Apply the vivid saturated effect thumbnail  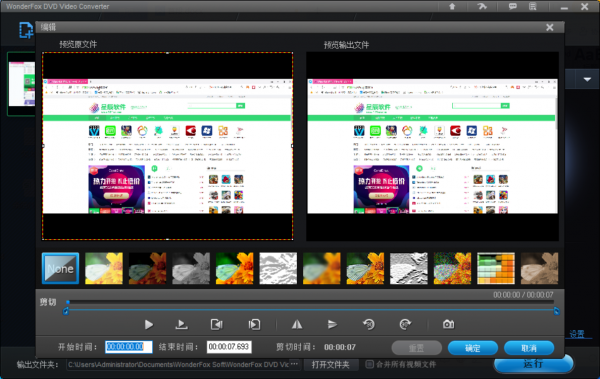point(235,268)
